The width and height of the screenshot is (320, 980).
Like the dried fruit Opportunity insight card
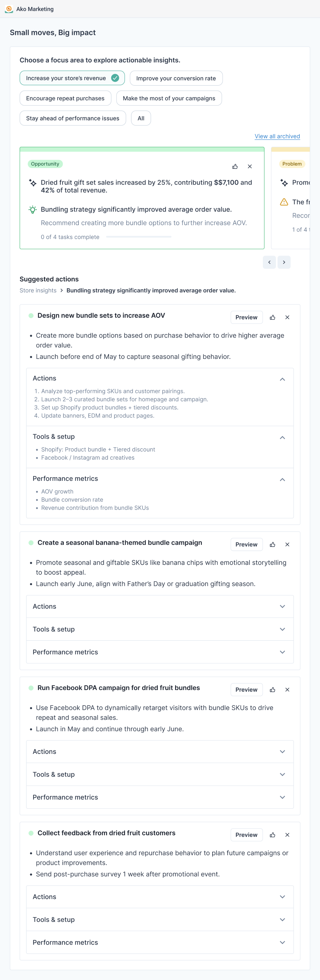(235, 167)
